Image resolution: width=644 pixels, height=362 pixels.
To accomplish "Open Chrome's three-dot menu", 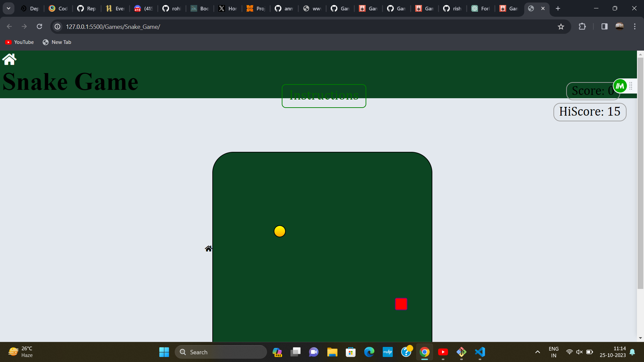I will coord(635,26).
